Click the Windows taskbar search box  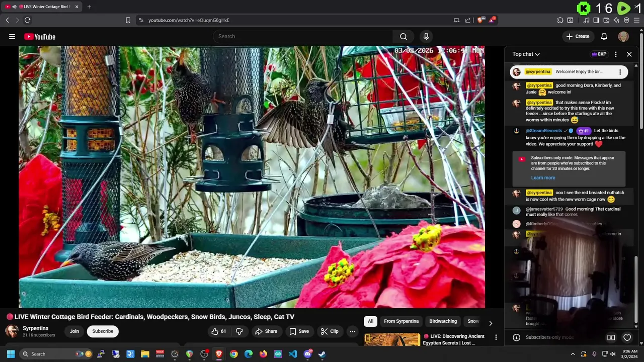[55, 354]
